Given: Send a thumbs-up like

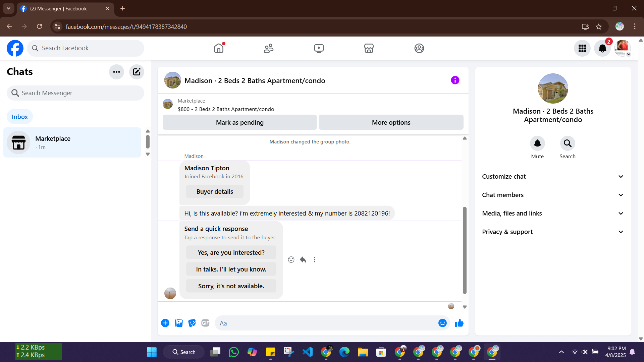Looking at the screenshot, I should point(459,323).
